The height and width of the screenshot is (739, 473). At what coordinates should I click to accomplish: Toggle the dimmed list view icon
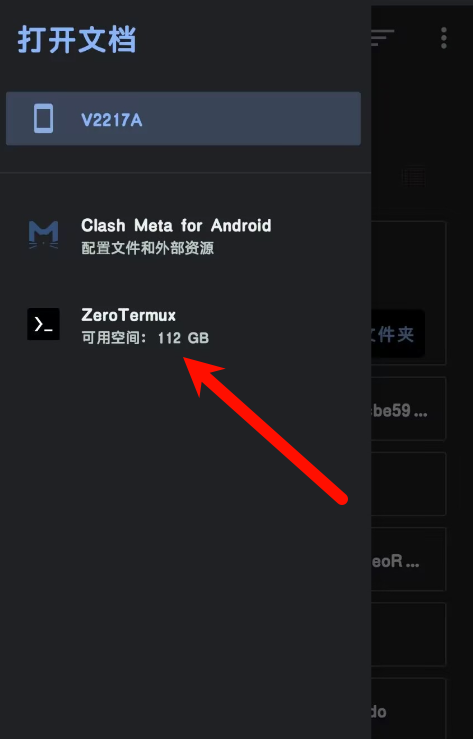[414, 177]
